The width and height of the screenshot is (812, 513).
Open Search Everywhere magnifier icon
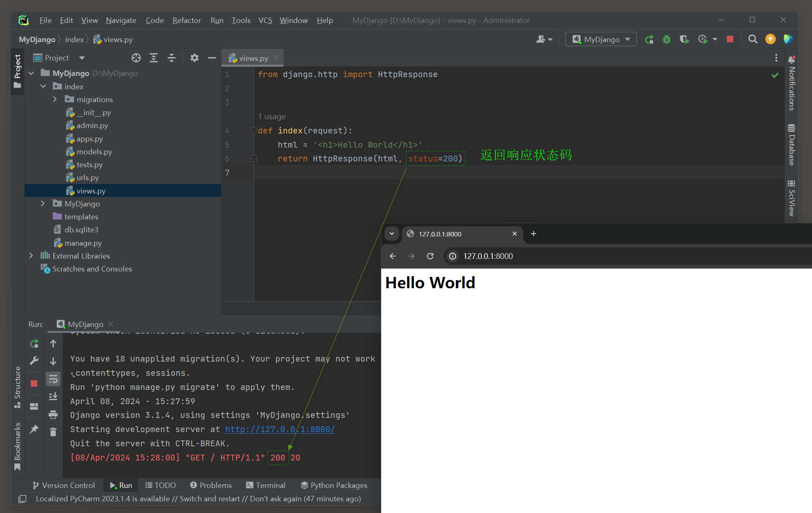pos(753,39)
